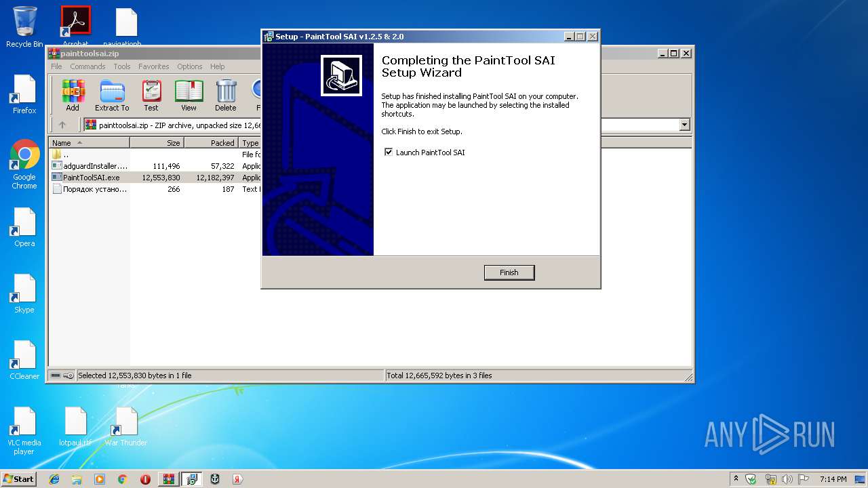Select the War Thunder desktop shortcut
Viewport: 868px width, 488px height.
pyautogui.click(x=126, y=426)
